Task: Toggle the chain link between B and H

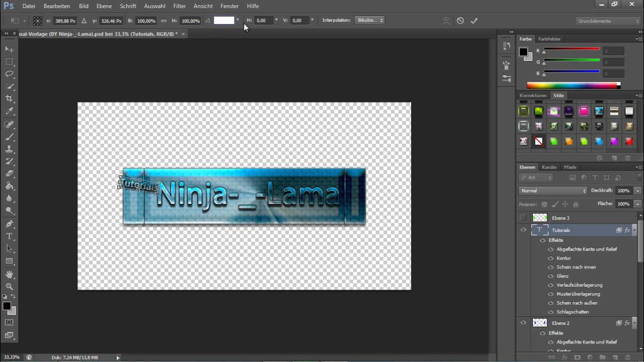Action: (164, 21)
